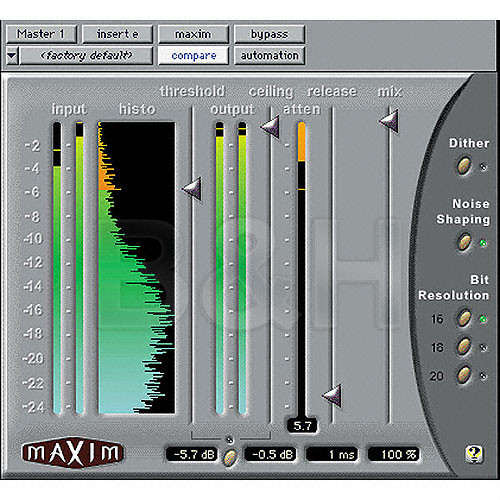The image size is (500, 500).
Task: Click the -12 scale marking
Action: click(33, 263)
